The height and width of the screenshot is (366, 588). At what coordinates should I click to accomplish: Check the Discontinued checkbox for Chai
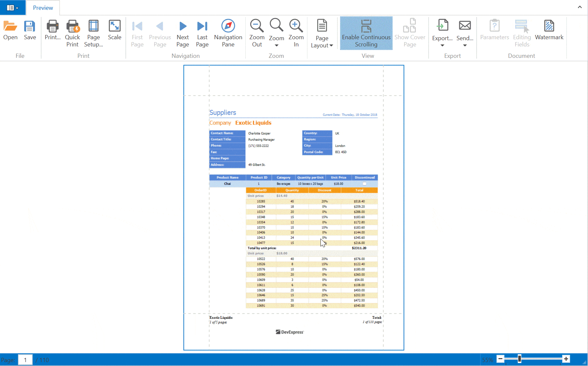[365, 184]
